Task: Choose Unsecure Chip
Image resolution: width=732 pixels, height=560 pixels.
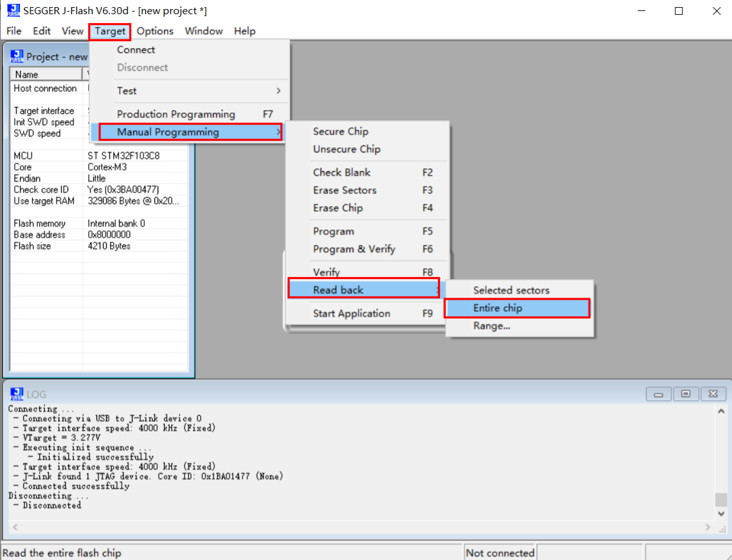Action: 367,149
